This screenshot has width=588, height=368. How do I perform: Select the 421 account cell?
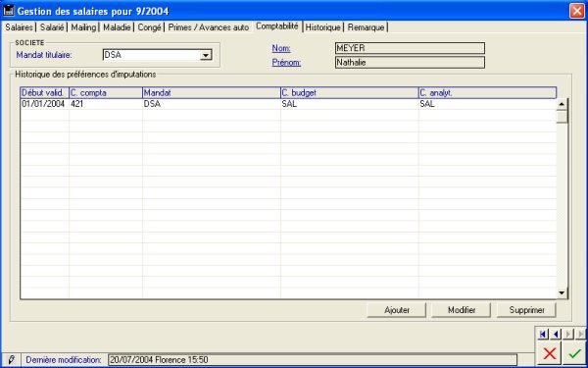pos(106,104)
